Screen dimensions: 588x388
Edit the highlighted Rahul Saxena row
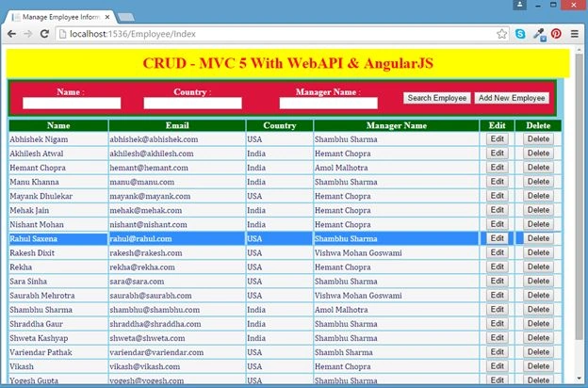(x=498, y=239)
